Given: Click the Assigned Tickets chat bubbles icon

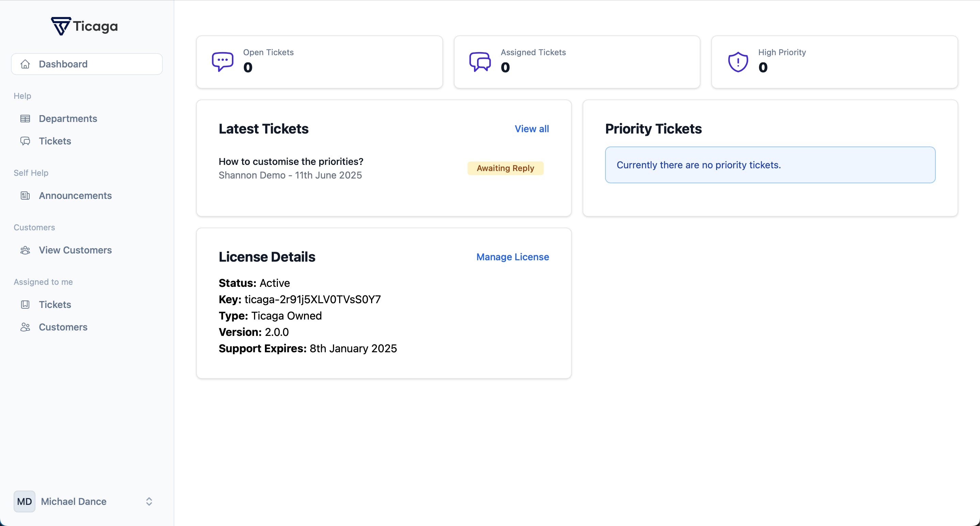Looking at the screenshot, I should (480, 62).
